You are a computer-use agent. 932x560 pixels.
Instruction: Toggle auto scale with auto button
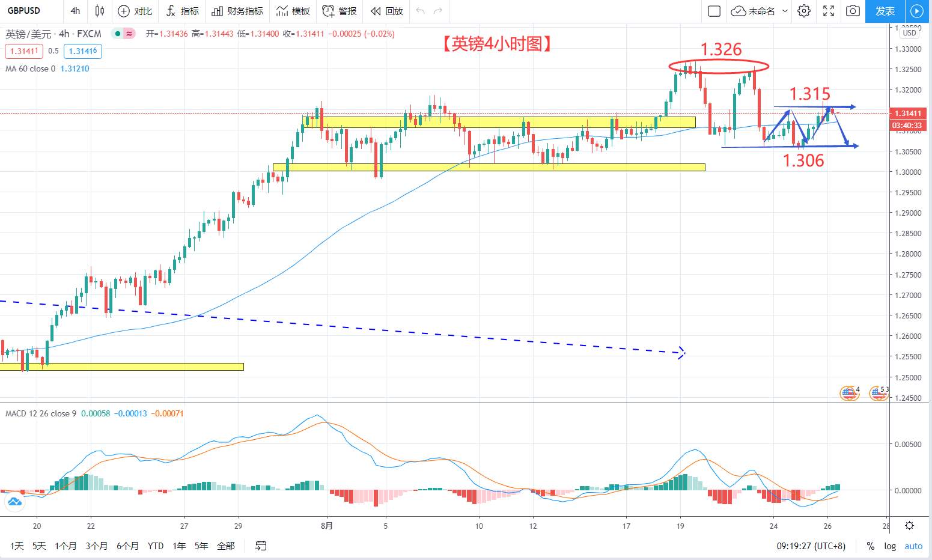point(913,546)
